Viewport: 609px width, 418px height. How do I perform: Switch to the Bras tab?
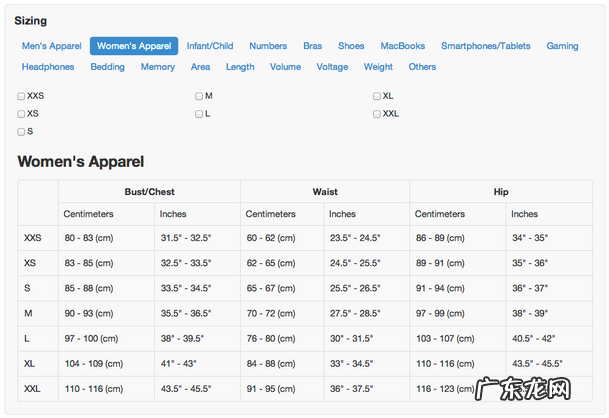tap(313, 46)
